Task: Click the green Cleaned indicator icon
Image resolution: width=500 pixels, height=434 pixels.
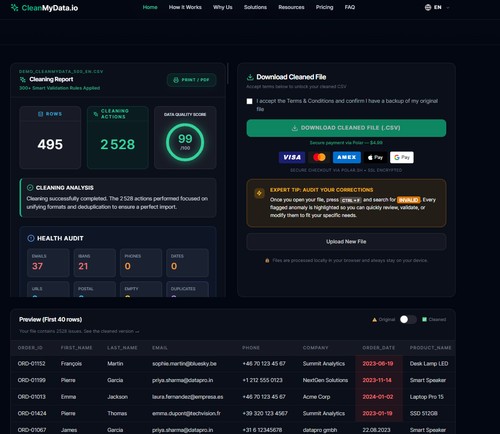Action: (424, 319)
